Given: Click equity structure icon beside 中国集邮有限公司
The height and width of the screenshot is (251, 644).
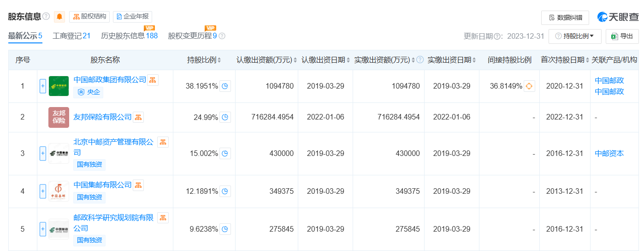Looking at the screenshot, I should click(138, 185).
